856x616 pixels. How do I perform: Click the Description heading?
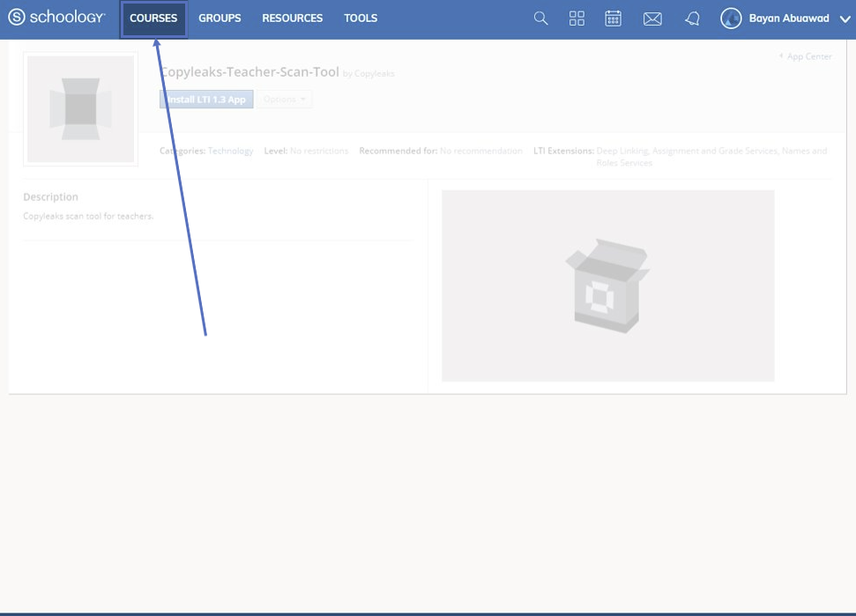(51, 197)
